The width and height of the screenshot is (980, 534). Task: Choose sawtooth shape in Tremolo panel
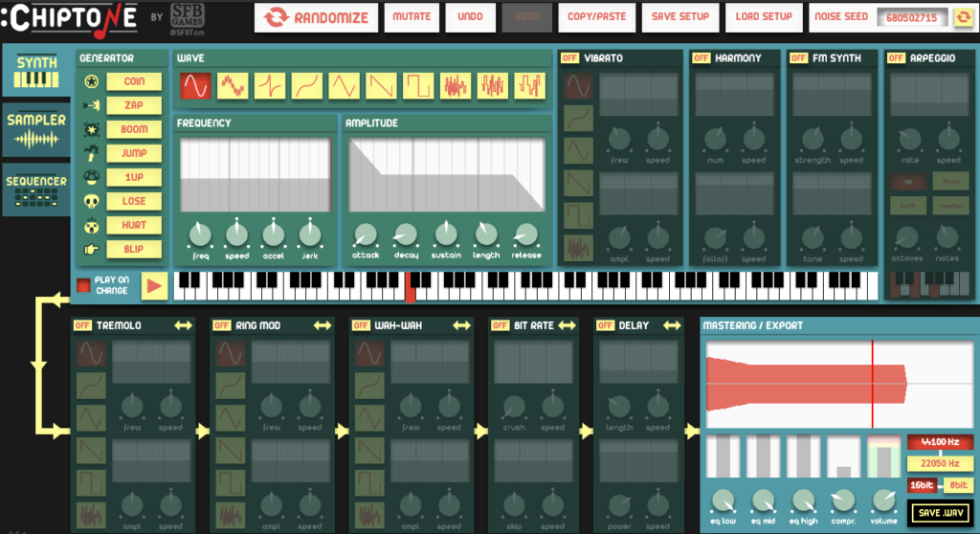(x=91, y=451)
